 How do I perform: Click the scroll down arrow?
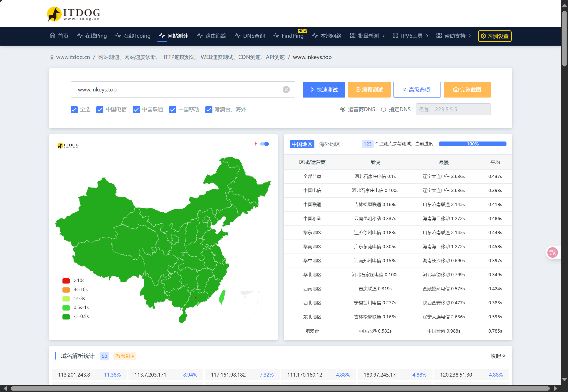point(564,380)
